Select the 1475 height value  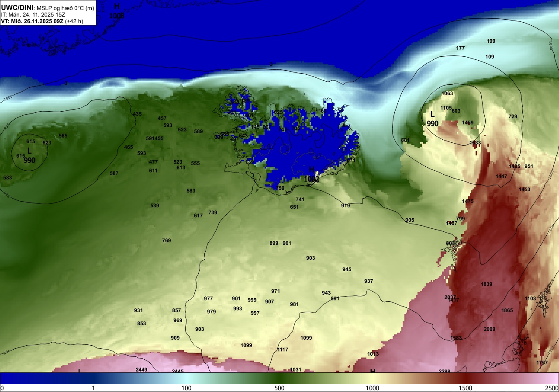468,201
